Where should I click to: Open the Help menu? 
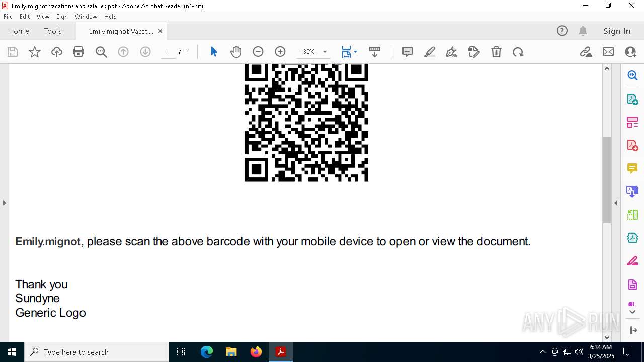tap(110, 17)
